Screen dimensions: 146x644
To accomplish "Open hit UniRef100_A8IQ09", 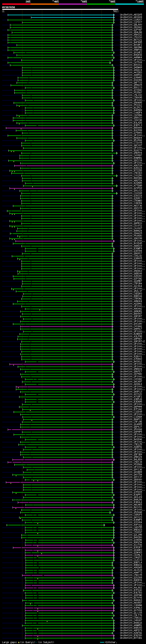I will [131, 17].
